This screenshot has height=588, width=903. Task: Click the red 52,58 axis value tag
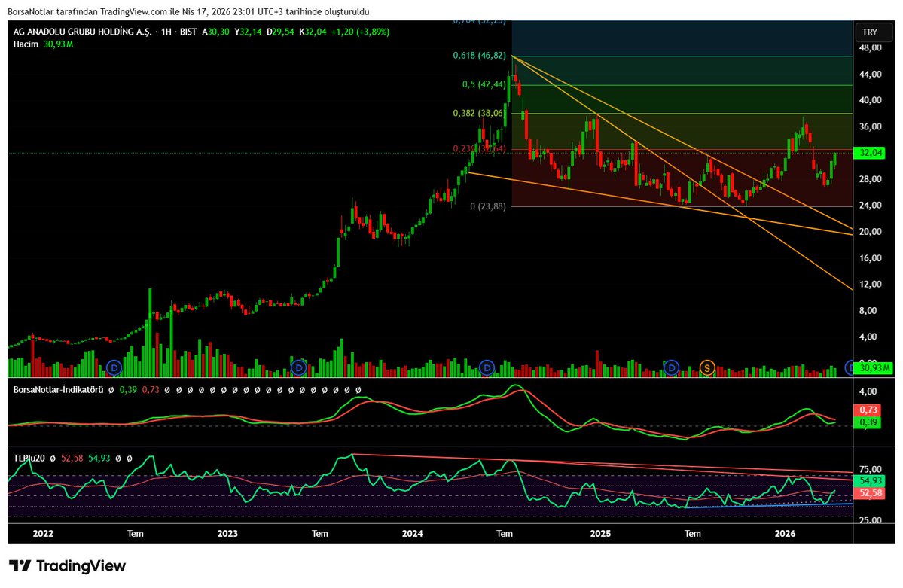pos(870,494)
